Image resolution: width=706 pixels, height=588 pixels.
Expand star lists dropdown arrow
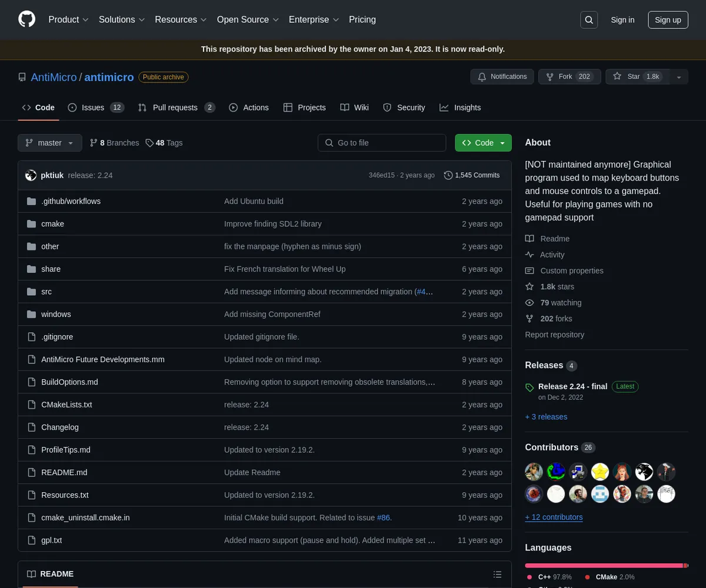point(679,76)
